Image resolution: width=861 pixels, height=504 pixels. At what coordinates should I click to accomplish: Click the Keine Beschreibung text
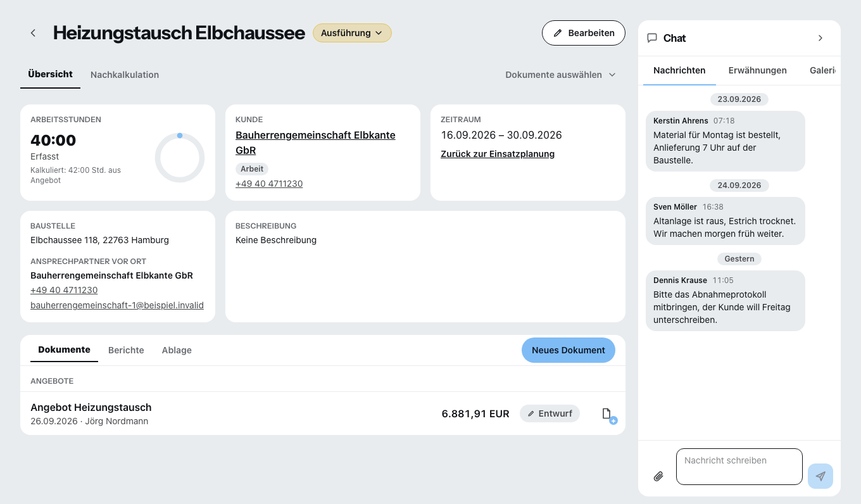tap(276, 240)
